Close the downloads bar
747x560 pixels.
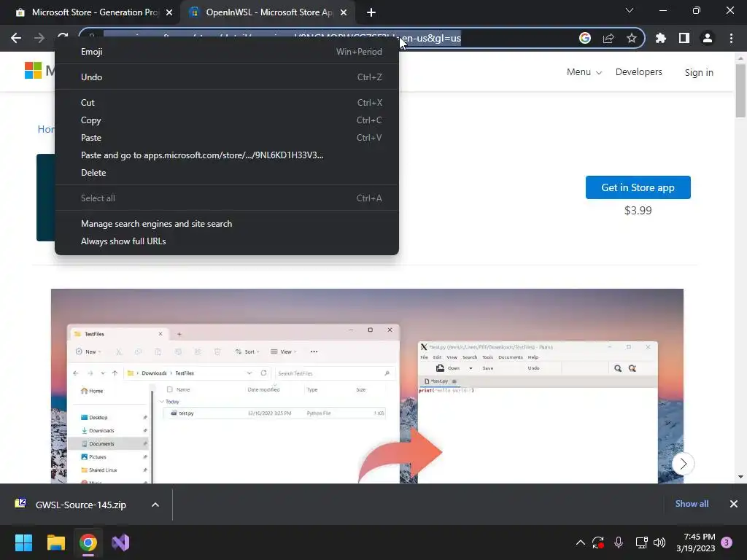pyautogui.click(x=734, y=504)
